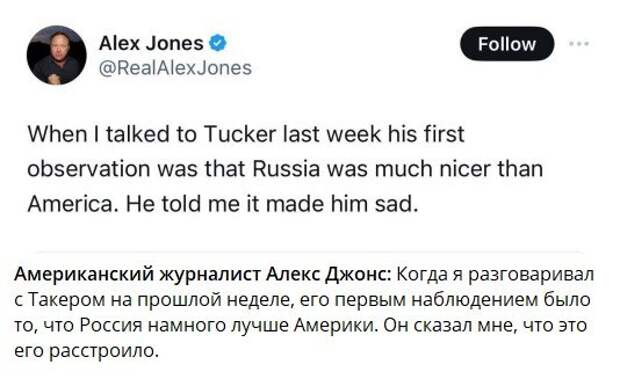The height and width of the screenshot is (379, 620).
Task: Open Alex Jones's profile avatar
Action: 57,55
